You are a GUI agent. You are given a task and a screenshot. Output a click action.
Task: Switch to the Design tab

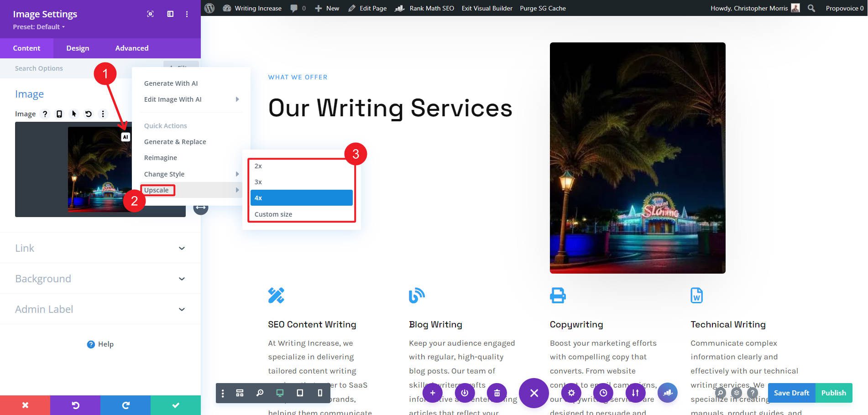77,48
